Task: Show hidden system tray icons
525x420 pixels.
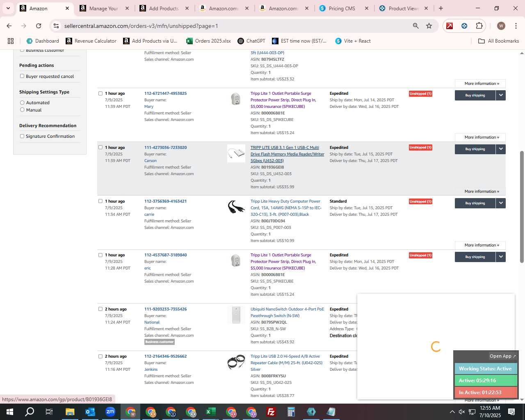Action: 452,412
